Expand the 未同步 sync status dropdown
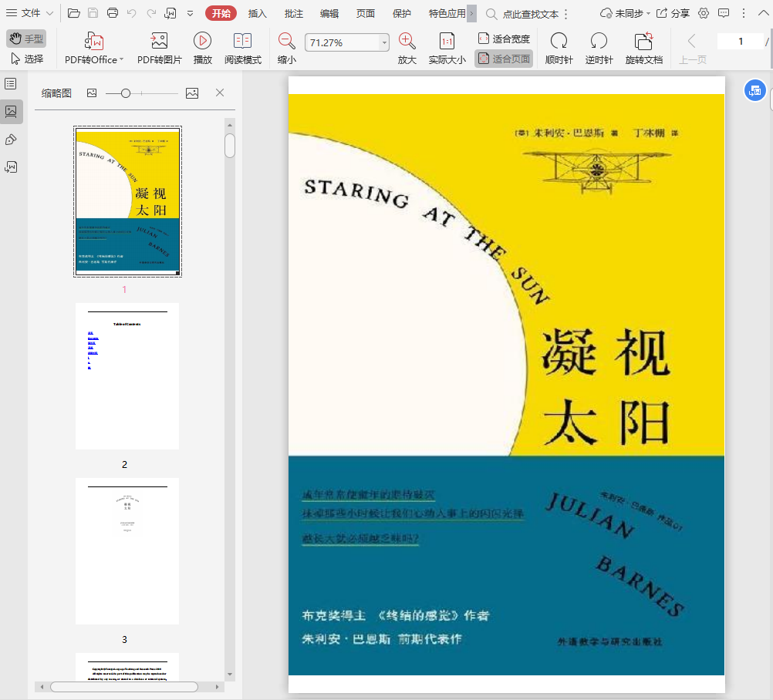This screenshot has height=700, width=773. (x=625, y=13)
